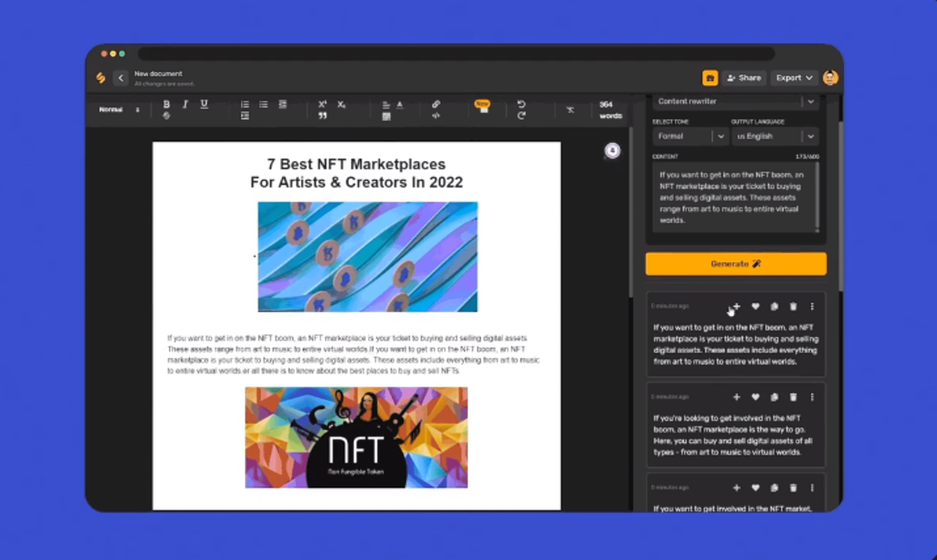Insert a blockquote using the quote icon

[322, 116]
